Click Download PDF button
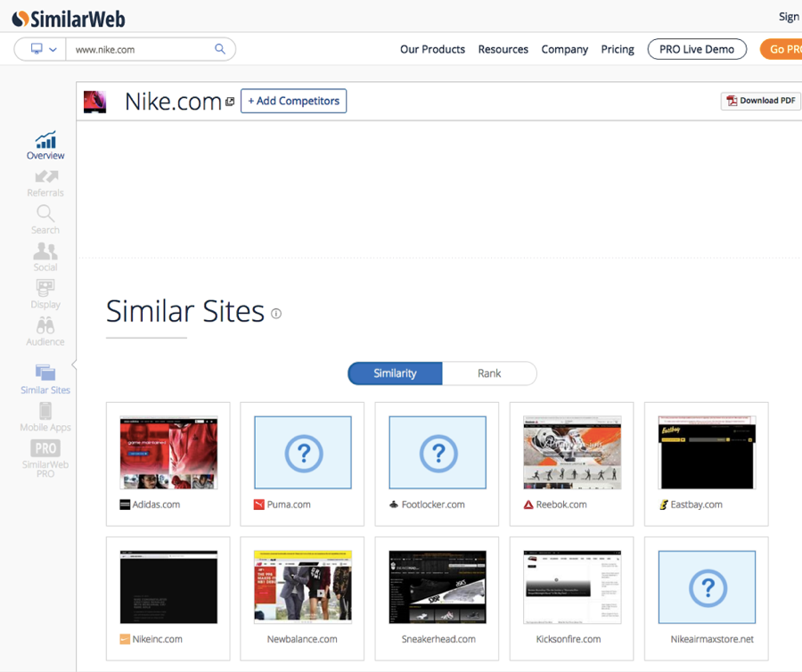 pyautogui.click(x=761, y=101)
